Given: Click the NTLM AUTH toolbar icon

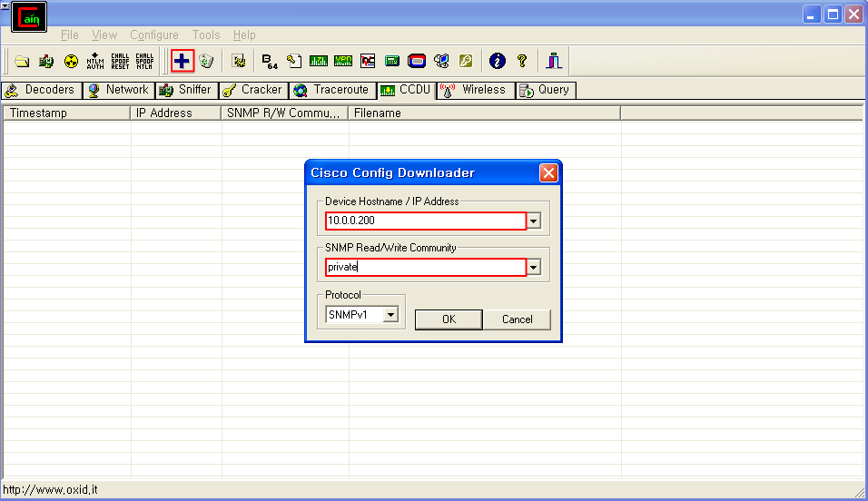Looking at the screenshot, I should tap(95, 61).
